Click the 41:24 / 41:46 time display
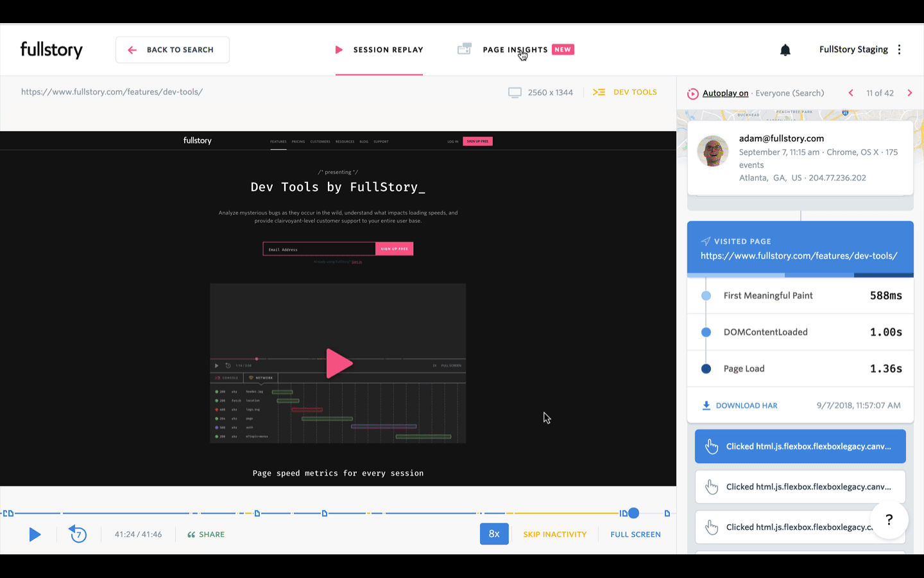Viewport: 924px width, 578px height. pos(138,534)
